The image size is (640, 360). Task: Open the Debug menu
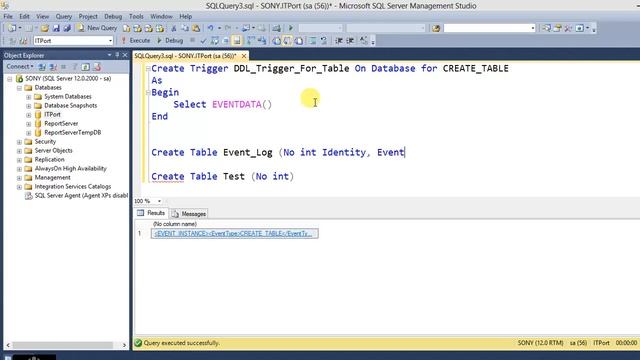tap(113, 17)
